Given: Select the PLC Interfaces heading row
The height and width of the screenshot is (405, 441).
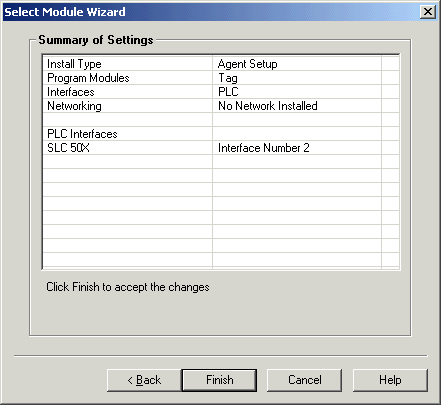Looking at the screenshot, I should [x=221, y=134].
